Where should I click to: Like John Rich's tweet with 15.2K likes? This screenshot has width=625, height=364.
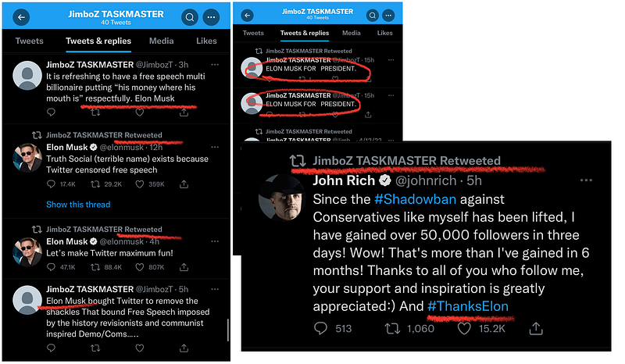pyautogui.click(x=464, y=329)
